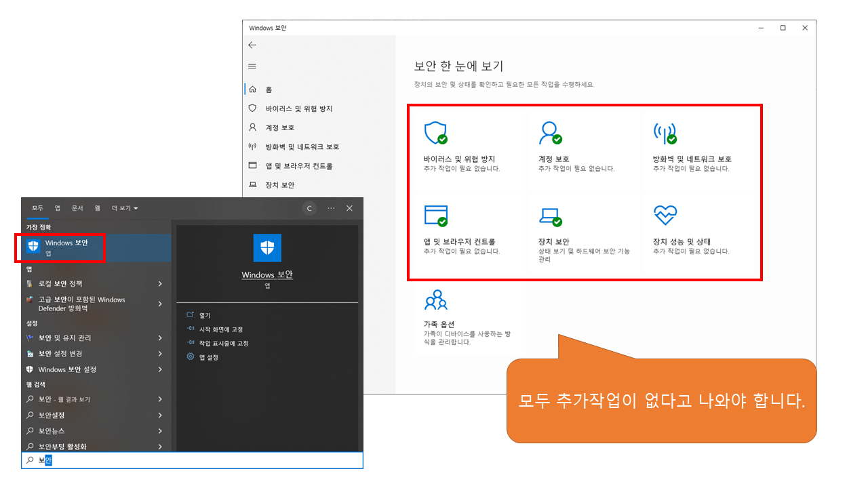Click the search input field containing 보안
The width and height of the screenshot is (868, 488).
(192, 461)
